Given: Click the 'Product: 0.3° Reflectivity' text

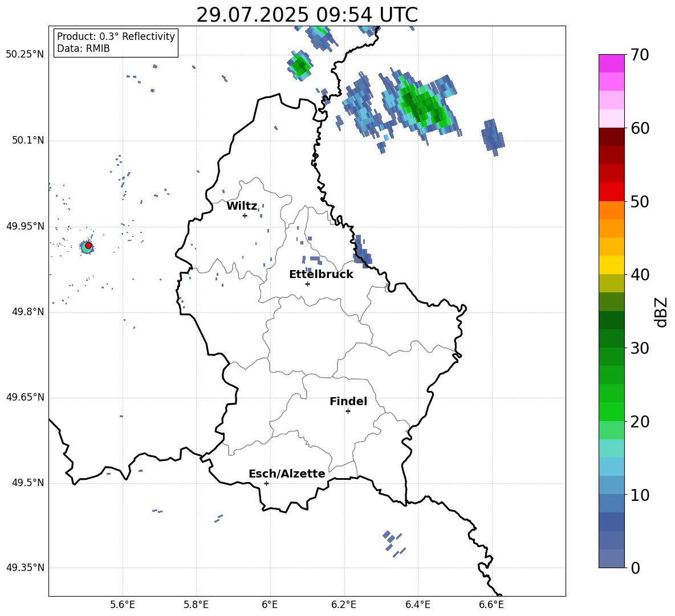Looking at the screenshot, I should (x=116, y=36).
